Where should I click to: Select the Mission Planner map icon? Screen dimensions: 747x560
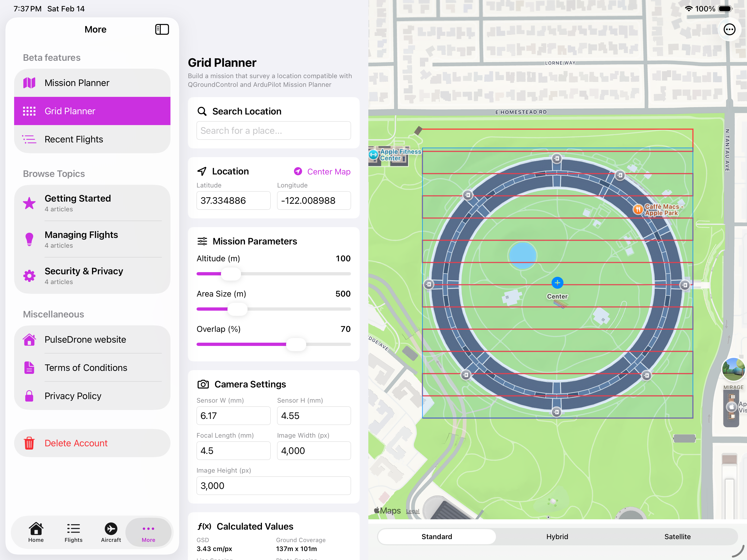click(x=29, y=83)
